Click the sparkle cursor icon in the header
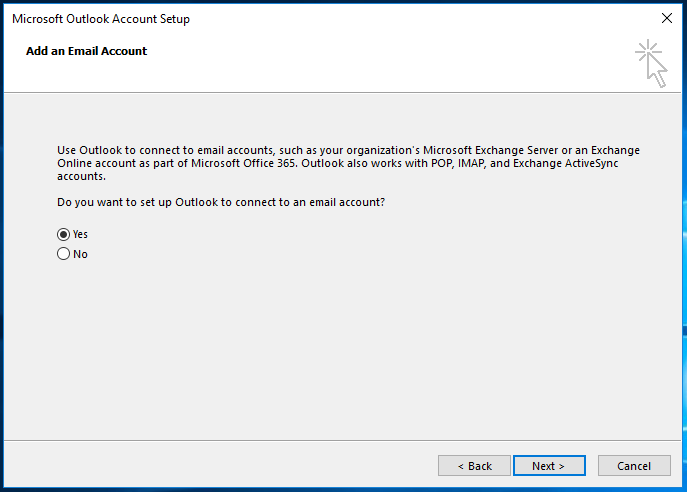The height and width of the screenshot is (492, 687). point(651,64)
